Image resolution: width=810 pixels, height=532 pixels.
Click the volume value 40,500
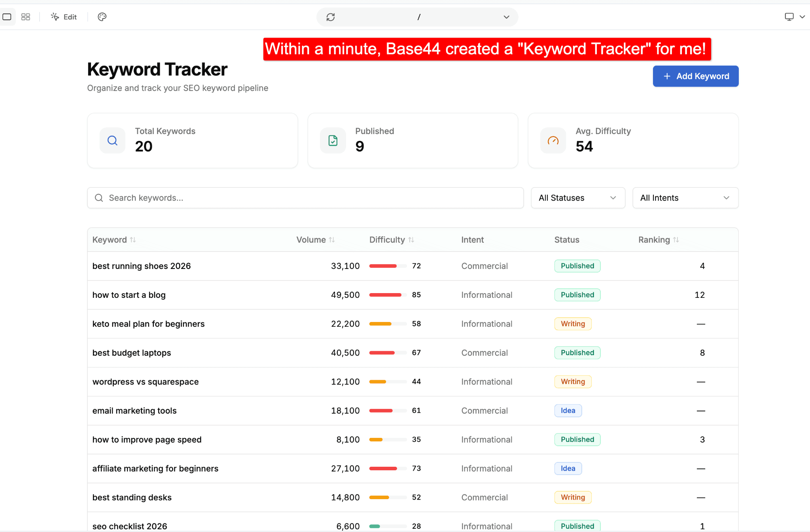click(345, 353)
